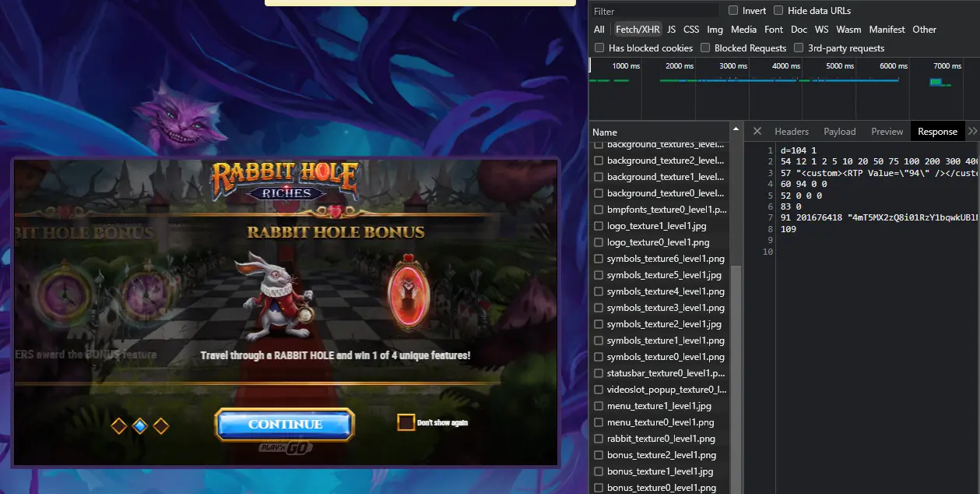This screenshot has width=980, height=494.
Task: Click response line "60 94 0 0"
Action: tap(803, 184)
